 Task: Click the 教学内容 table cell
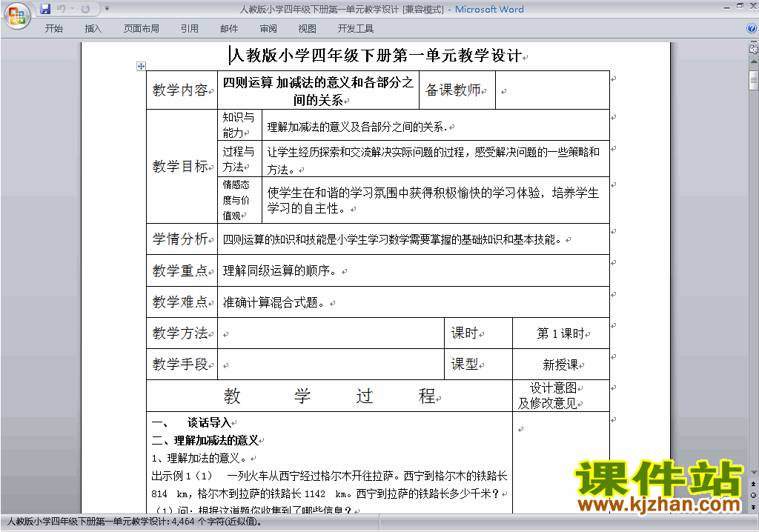tap(182, 90)
